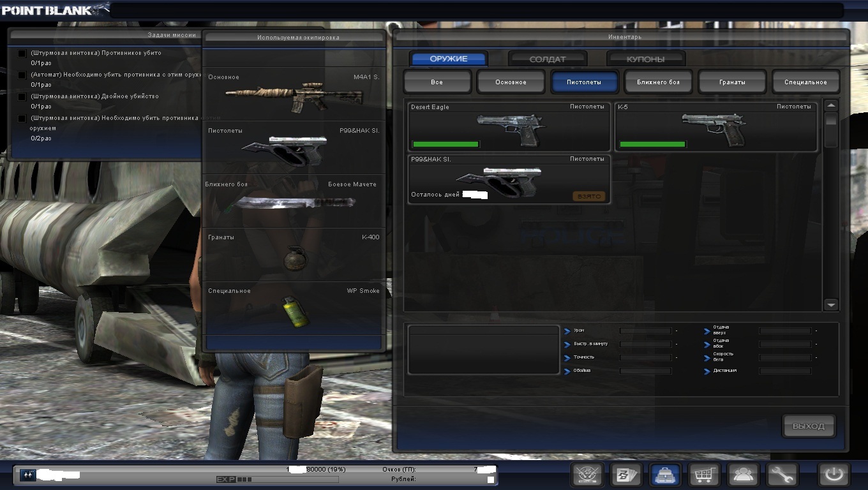Select the K-5 pistol item
Image resolution: width=868 pixels, height=490 pixels.
point(715,127)
